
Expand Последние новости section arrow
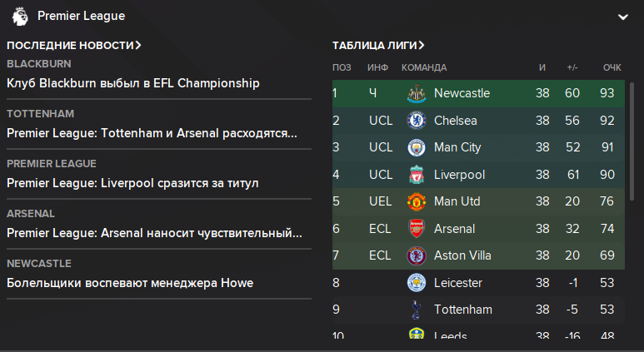coord(138,45)
